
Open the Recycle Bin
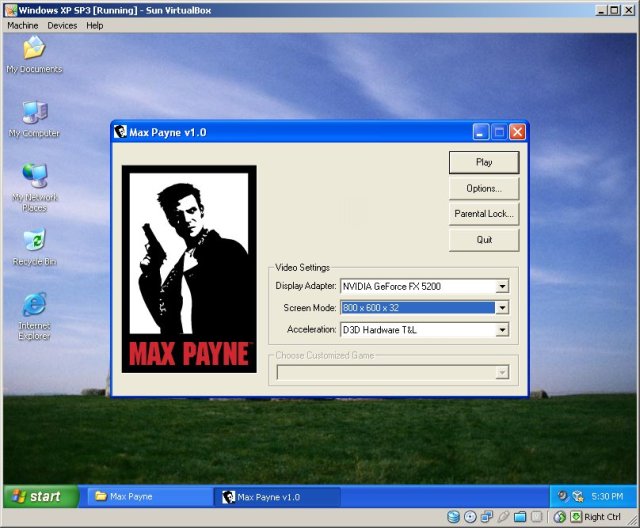click(x=34, y=244)
